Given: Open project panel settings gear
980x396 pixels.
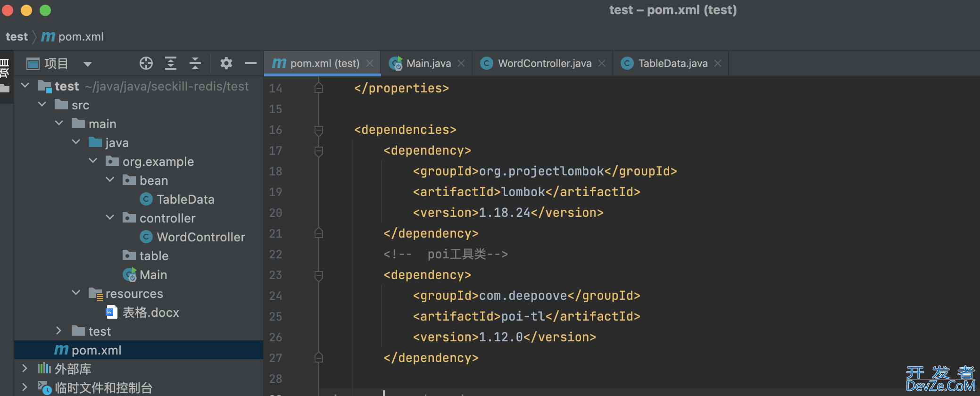Looking at the screenshot, I should 226,63.
